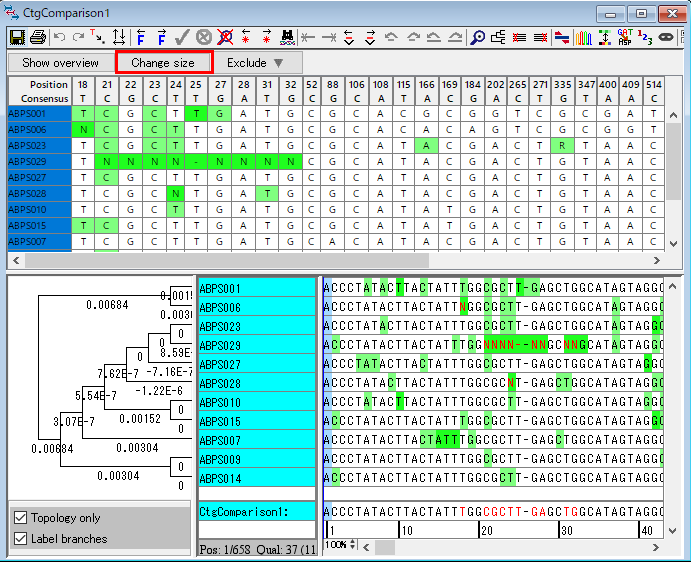Click the Show overview button

(60, 62)
